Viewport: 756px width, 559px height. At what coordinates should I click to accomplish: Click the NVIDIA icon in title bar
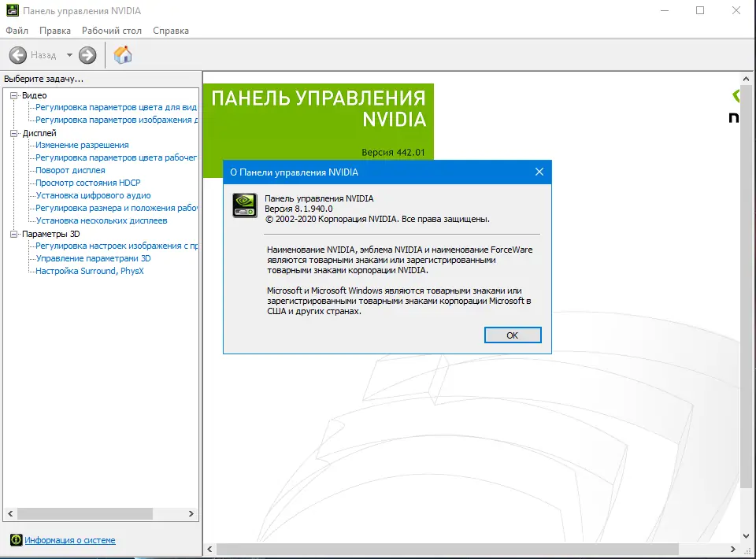(12, 10)
